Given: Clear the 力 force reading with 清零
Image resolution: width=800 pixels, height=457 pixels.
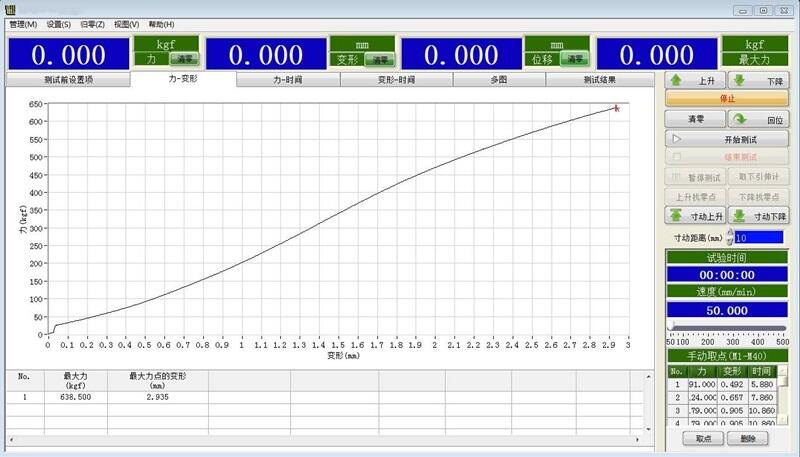Looking at the screenshot, I should pos(181,59).
